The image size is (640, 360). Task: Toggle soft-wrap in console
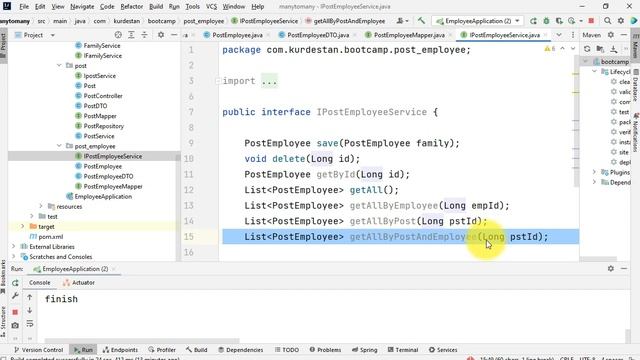[30, 324]
